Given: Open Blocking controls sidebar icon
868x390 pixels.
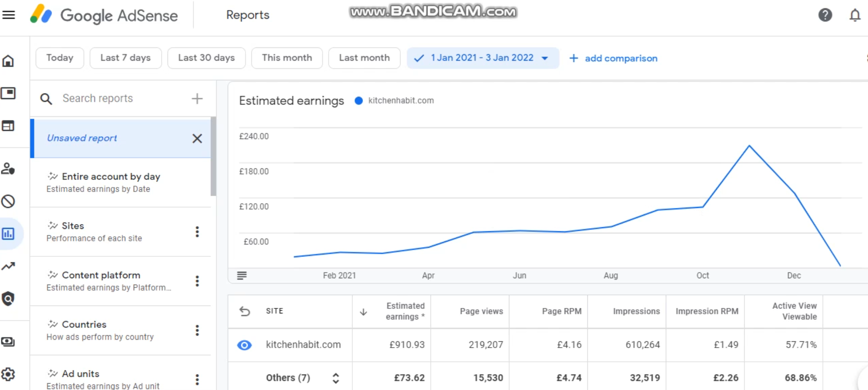Looking at the screenshot, I should (x=8, y=201).
